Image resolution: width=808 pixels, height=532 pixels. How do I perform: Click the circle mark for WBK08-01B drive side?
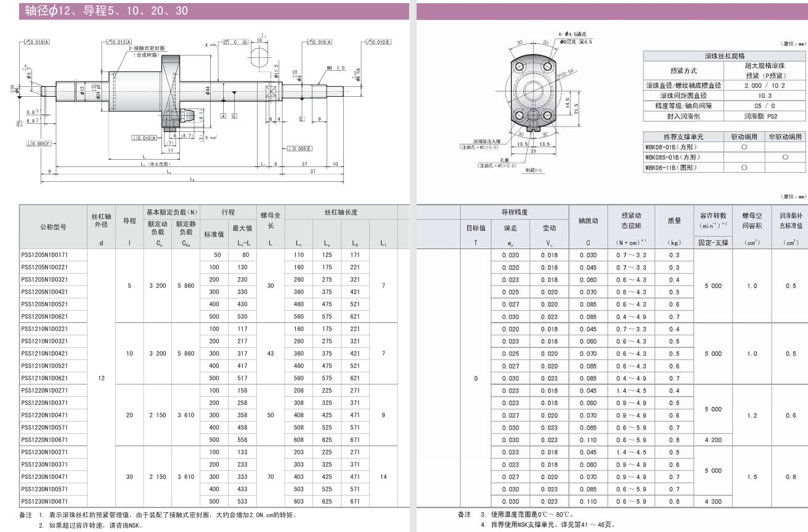pyautogui.click(x=744, y=147)
